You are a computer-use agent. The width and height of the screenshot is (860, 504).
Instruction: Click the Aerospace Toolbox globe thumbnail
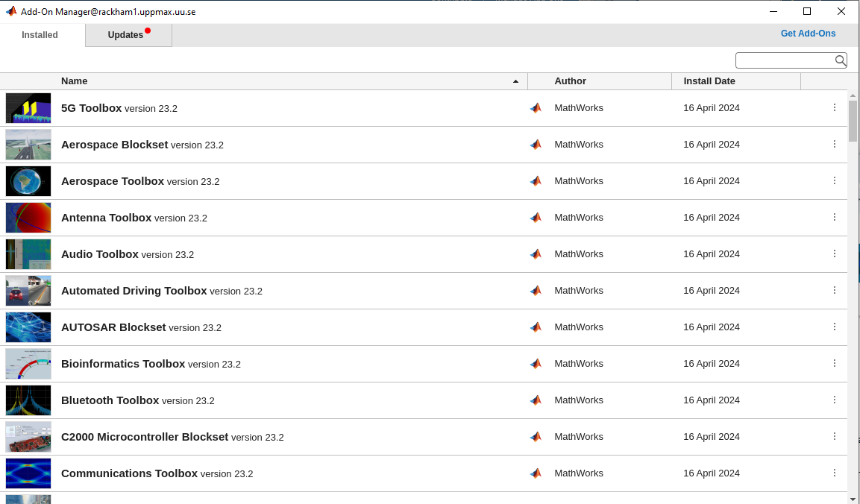tap(28, 181)
